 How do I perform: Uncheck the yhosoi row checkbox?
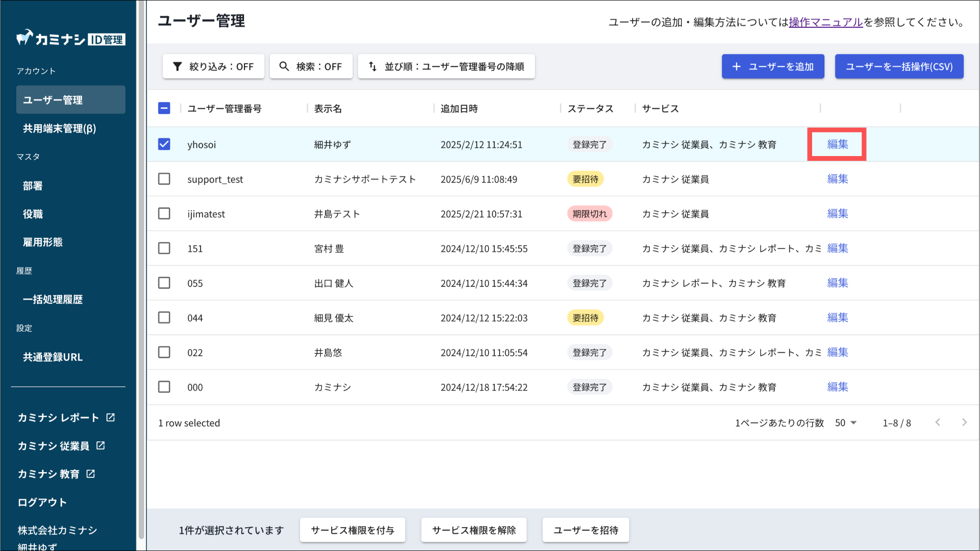164,144
